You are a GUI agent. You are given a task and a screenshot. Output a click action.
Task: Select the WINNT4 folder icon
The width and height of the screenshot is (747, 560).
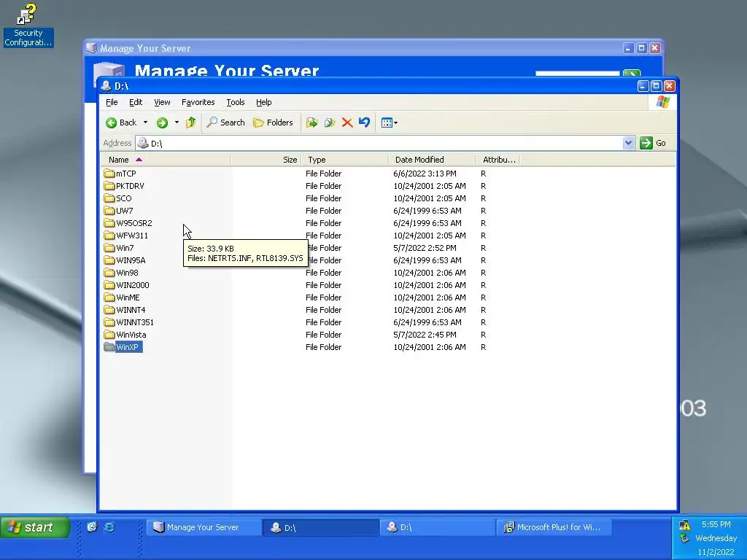point(109,309)
